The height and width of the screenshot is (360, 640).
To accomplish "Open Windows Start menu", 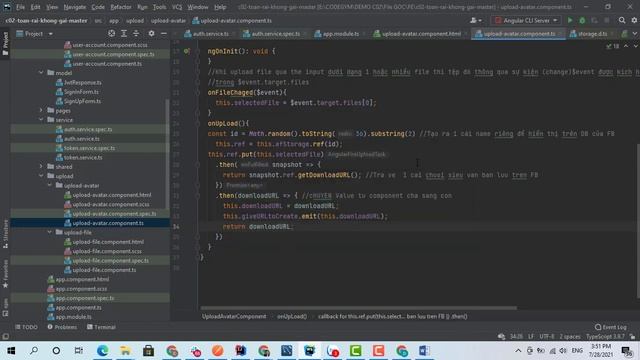I will point(11,351).
